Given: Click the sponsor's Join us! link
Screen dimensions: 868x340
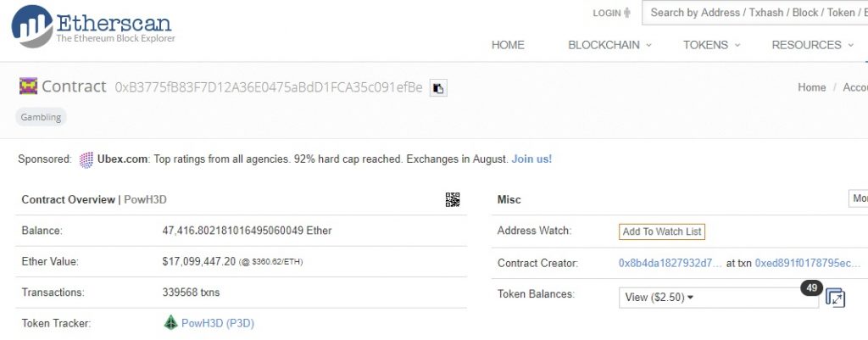Looking at the screenshot, I should (531, 159).
